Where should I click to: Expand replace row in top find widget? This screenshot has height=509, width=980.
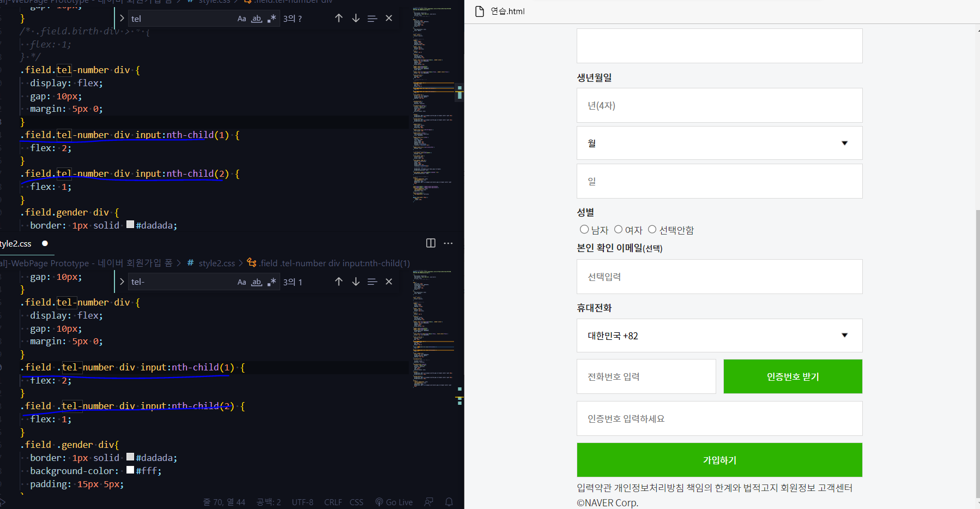[122, 19]
